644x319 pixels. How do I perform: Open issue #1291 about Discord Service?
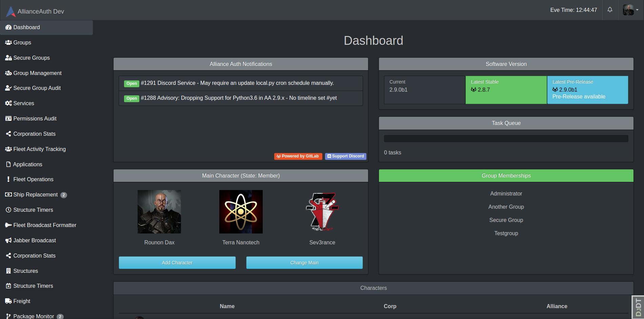pos(237,83)
